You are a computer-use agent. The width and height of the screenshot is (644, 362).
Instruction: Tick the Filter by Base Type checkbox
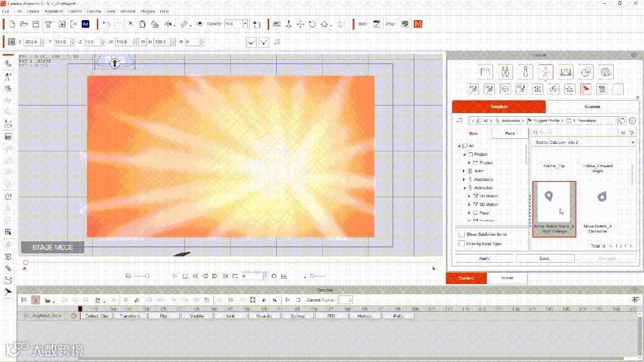[462, 243]
